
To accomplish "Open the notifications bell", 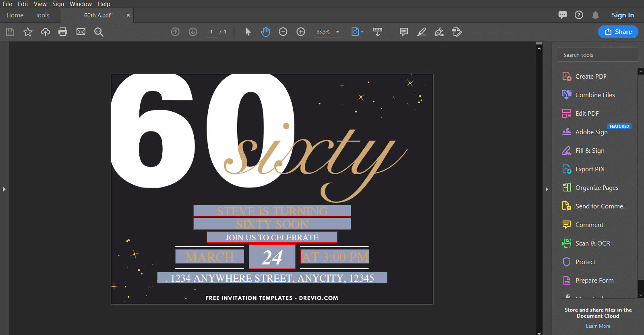I will click(x=595, y=15).
